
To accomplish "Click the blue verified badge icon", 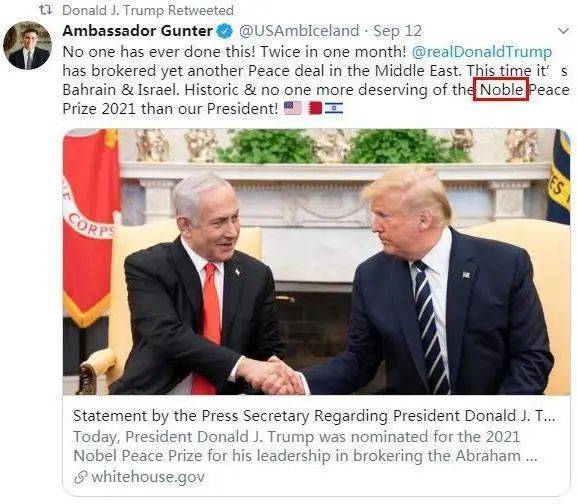I will (x=224, y=31).
